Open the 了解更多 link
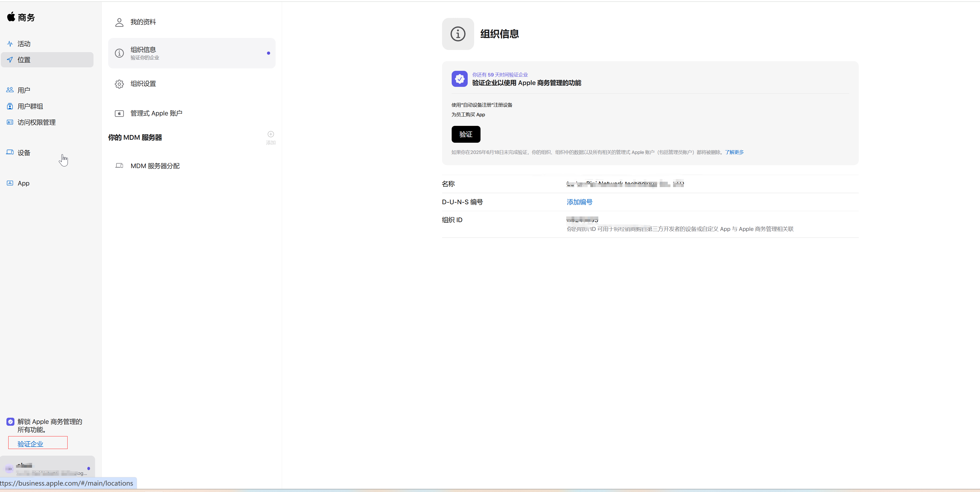This screenshot has height=492, width=980. click(x=734, y=152)
